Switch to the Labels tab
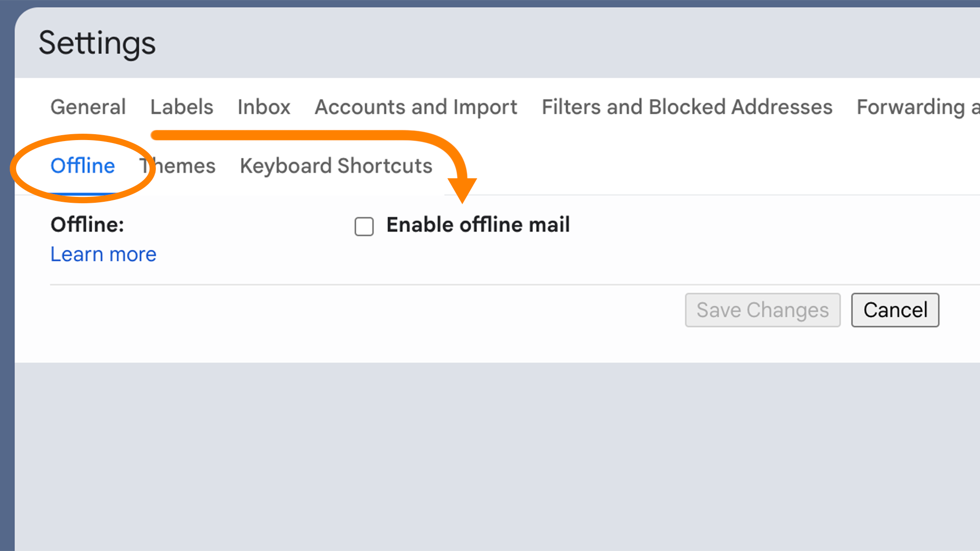 coord(182,107)
